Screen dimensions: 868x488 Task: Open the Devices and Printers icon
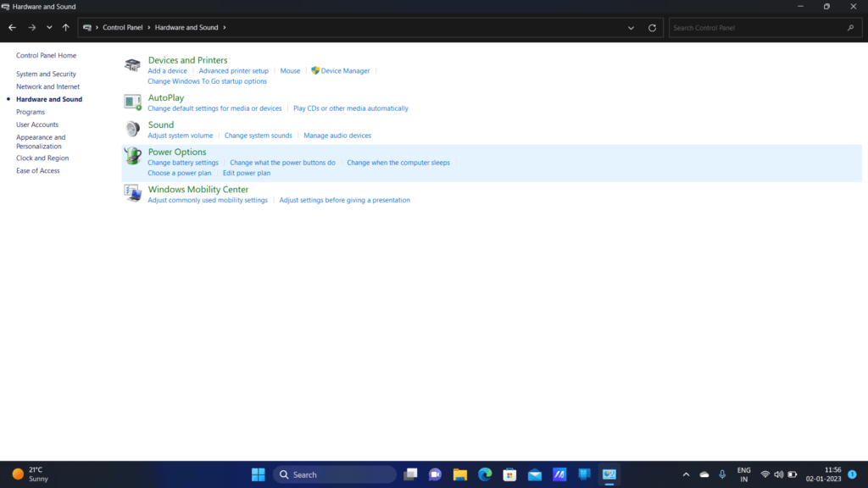point(132,65)
